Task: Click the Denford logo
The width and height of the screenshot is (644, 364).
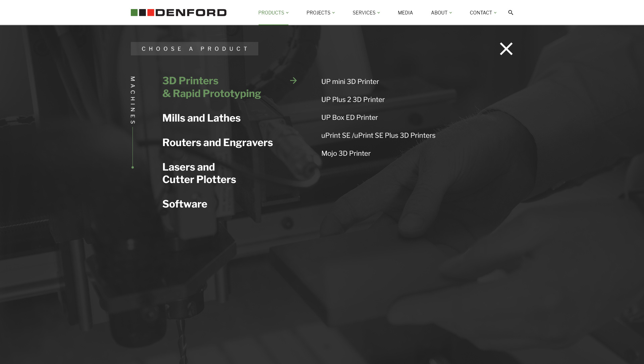Action: click(178, 12)
